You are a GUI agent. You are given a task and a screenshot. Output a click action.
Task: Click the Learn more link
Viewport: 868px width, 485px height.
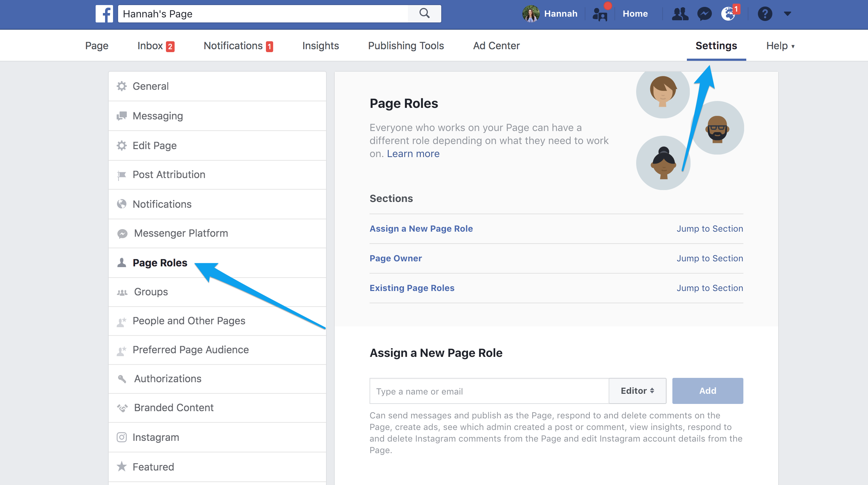(x=413, y=153)
